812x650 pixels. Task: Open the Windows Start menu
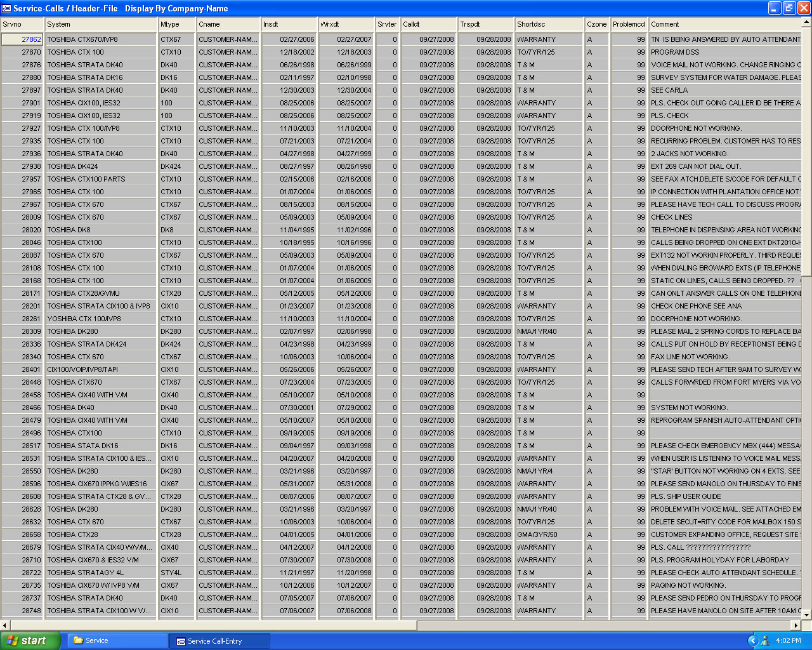click(x=30, y=640)
